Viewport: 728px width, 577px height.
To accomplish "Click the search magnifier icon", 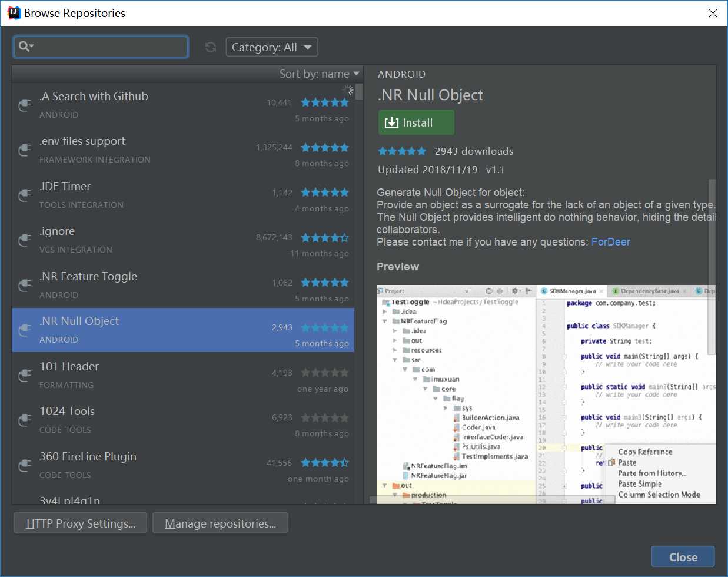I will (24, 46).
